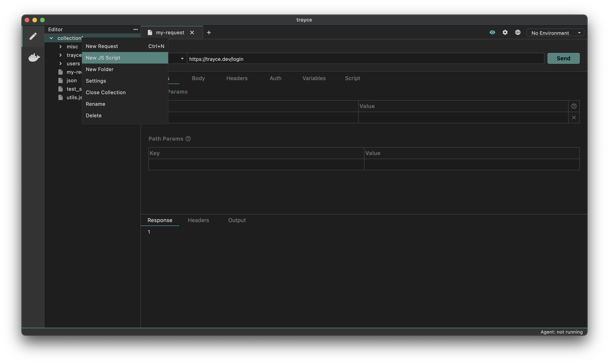Expand the misc folder
The width and height of the screenshot is (609, 364).
(60, 47)
